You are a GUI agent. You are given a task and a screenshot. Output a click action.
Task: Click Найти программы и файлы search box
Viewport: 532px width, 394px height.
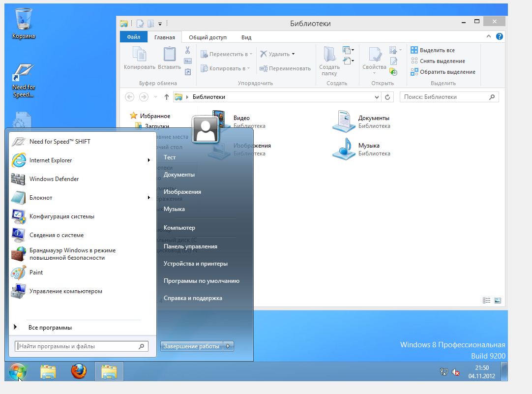point(82,346)
